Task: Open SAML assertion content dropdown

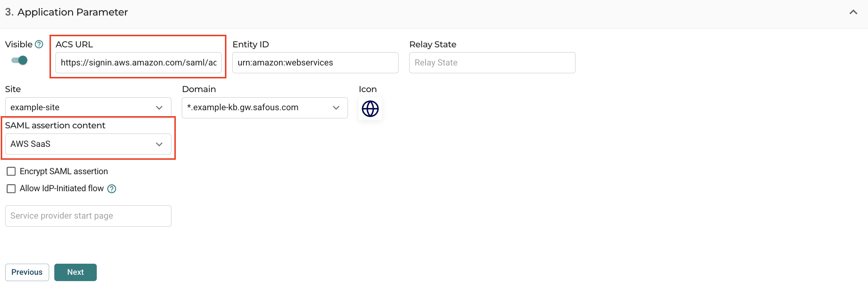Action: (x=88, y=144)
